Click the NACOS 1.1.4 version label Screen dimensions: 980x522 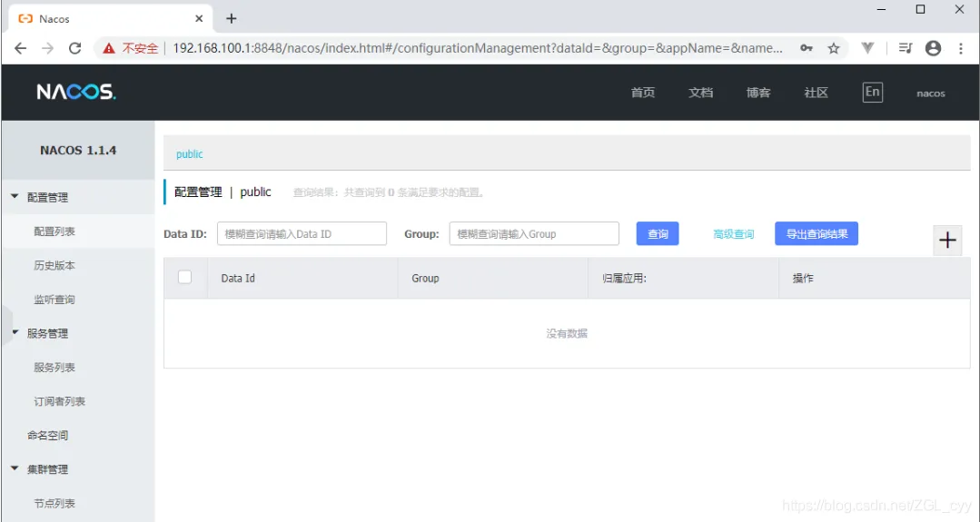78,151
